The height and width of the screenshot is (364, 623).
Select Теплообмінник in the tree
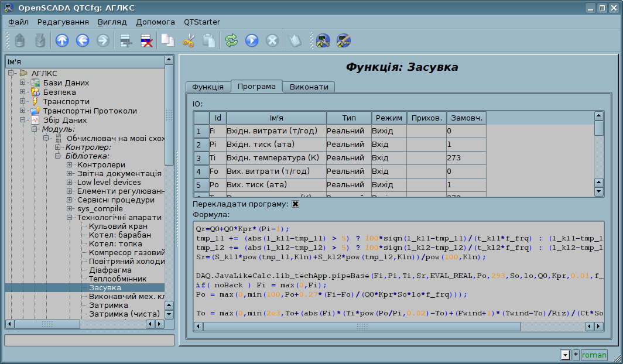118,279
